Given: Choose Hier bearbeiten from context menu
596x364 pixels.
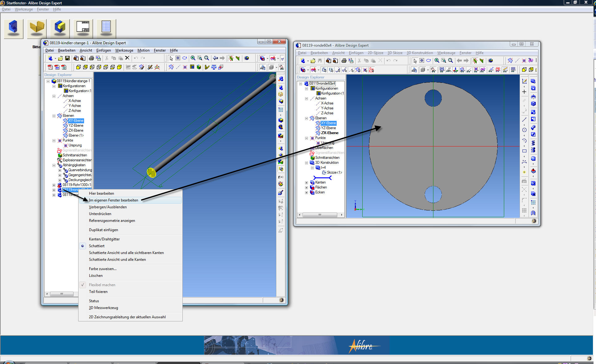Looking at the screenshot, I should (130, 193).
